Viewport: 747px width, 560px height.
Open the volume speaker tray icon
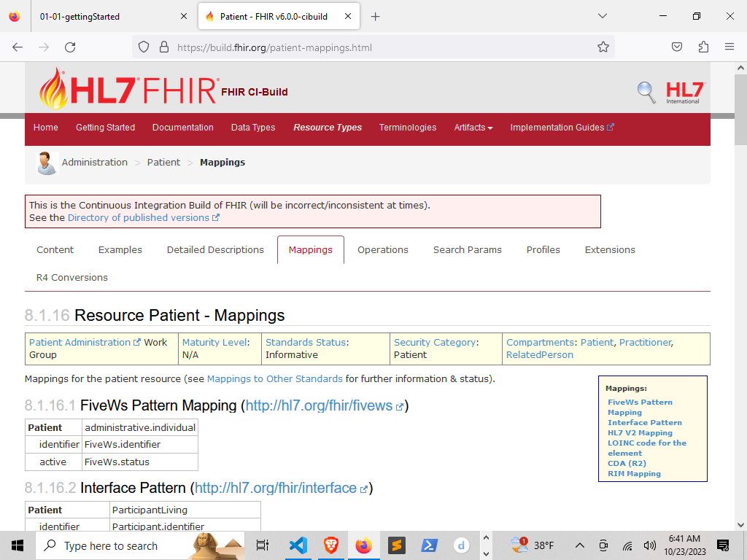point(649,545)
